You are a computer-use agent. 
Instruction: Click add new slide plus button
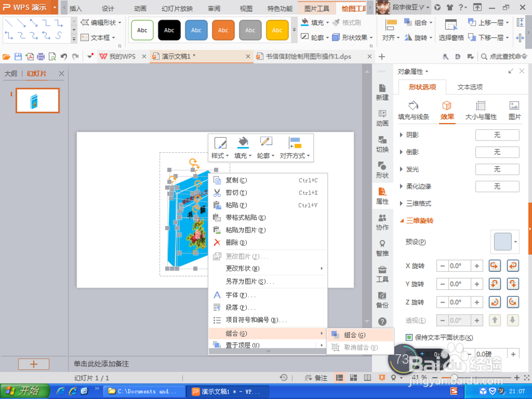tap(34, 364)
